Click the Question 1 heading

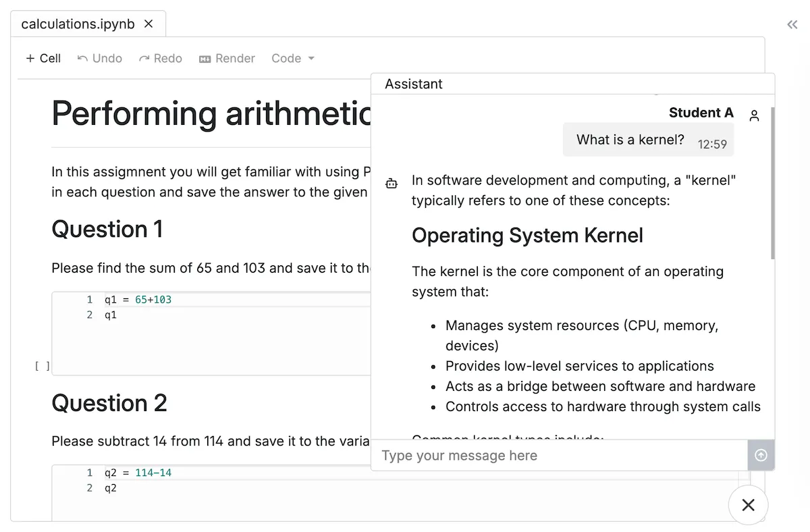click(x=107, y=230)
